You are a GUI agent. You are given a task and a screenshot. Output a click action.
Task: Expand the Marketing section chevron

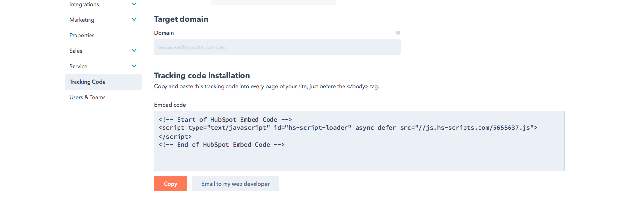click(x=134, y=20)
